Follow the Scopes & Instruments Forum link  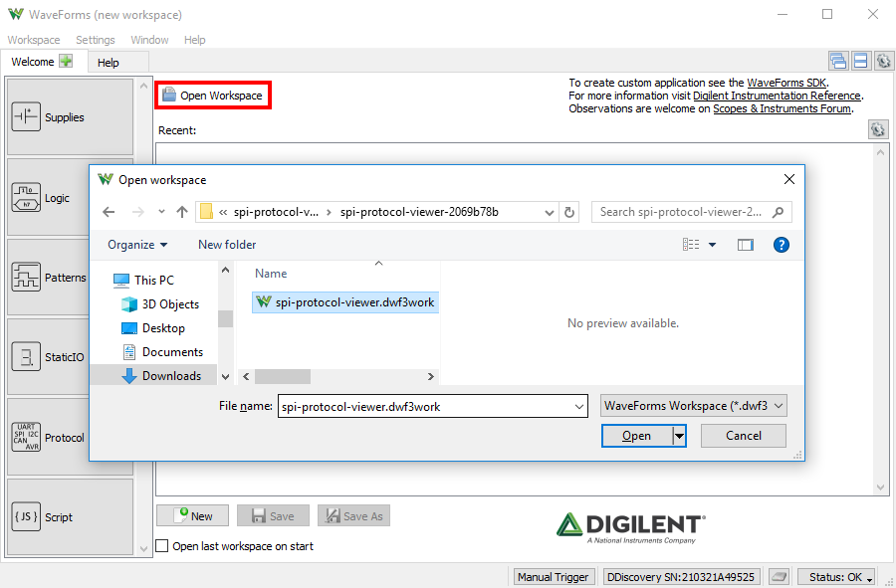(782, 109)
